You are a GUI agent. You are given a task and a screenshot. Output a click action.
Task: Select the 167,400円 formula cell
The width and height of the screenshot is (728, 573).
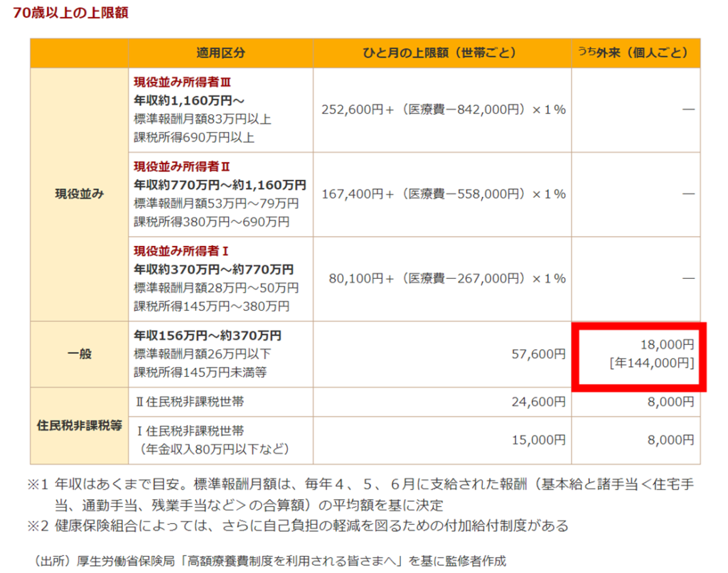pos(444,194)
